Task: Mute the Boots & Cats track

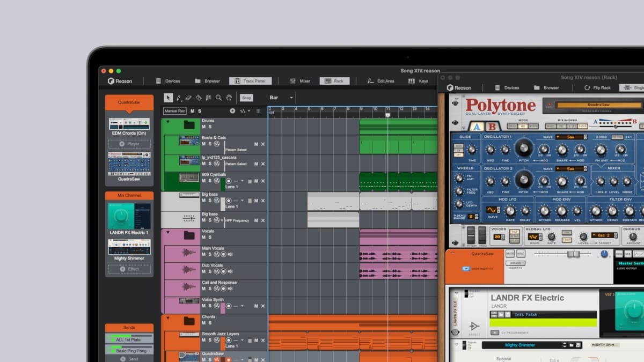Action: tap(203, 144)
